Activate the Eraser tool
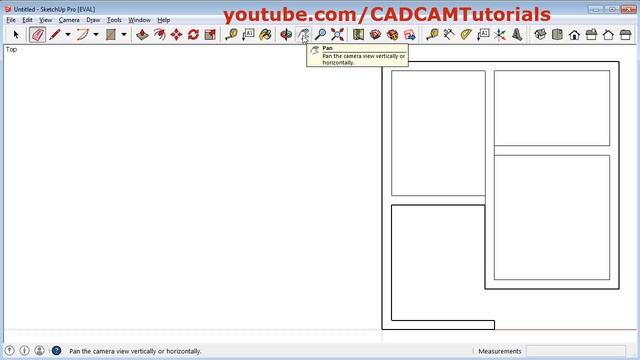 (37, 35)
